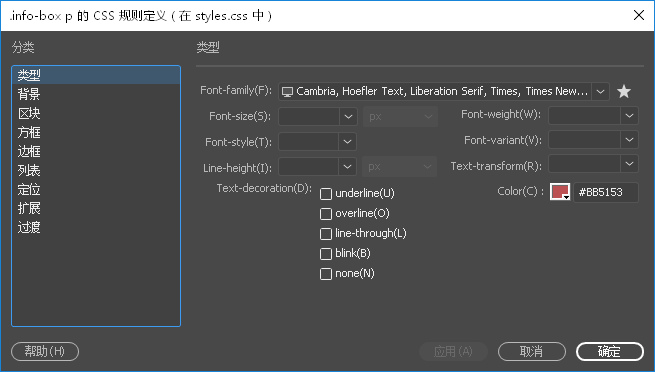Enable the underline(U) checkbox
The height and width of the screenshot is (372, 655).
tap(326, 194)
